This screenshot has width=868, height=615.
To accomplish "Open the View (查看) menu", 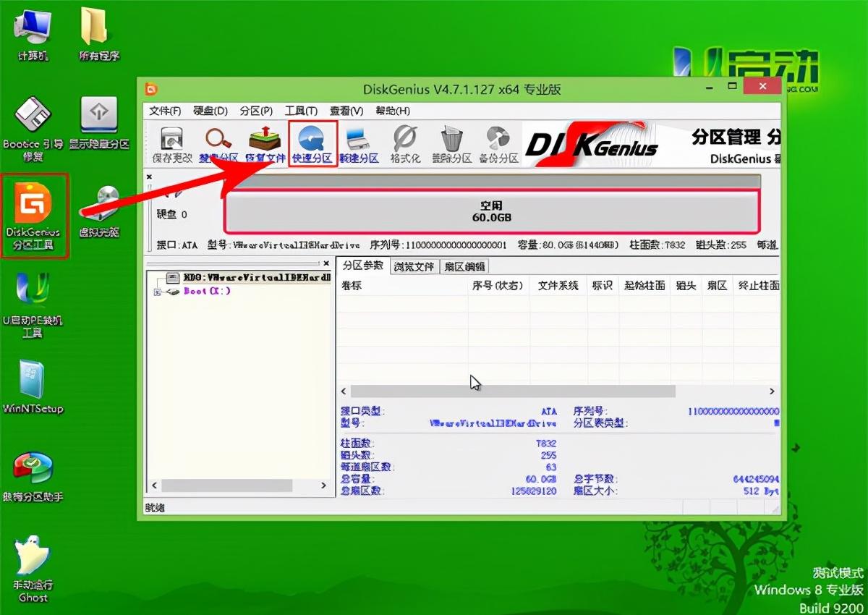I will [x=346, y=111].
